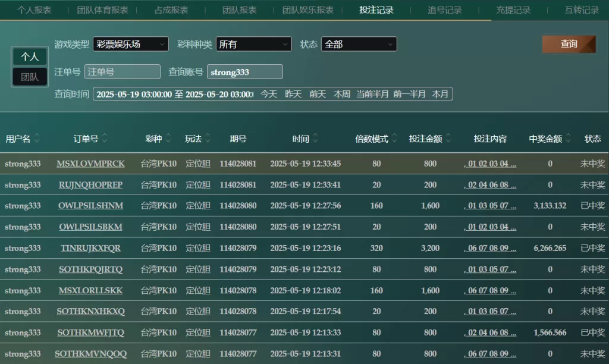The width and height of the screenshot is (609, 364).
Task: Open order SOTHKMVNQOQ link
Action: [x=90, y=353]
